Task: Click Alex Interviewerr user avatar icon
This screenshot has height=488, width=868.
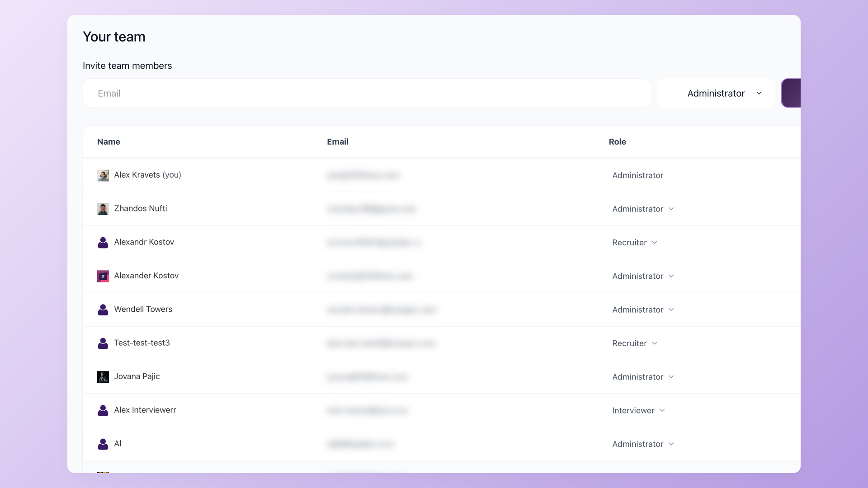Action: pos(103,410)
